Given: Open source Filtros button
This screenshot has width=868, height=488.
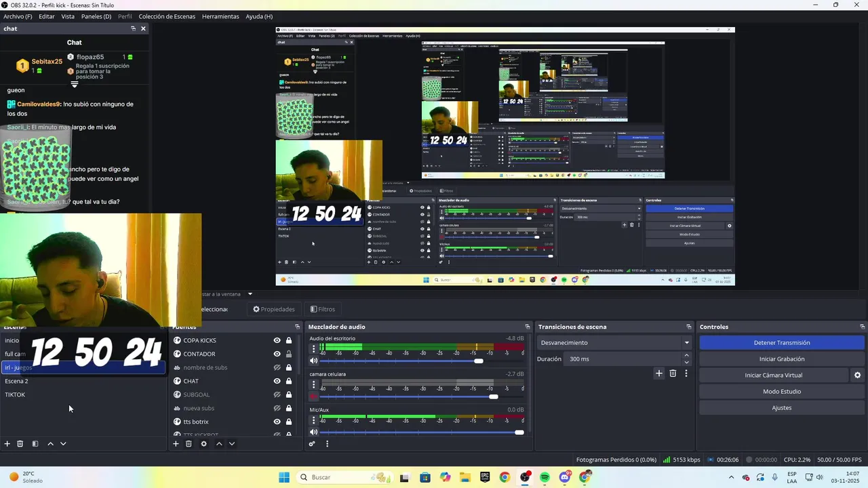Looking at the screenshot, I should pos(322,309).
